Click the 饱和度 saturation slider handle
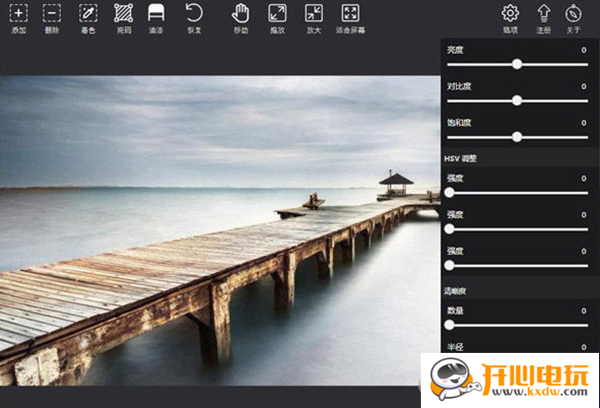 [x=517, y=137]
